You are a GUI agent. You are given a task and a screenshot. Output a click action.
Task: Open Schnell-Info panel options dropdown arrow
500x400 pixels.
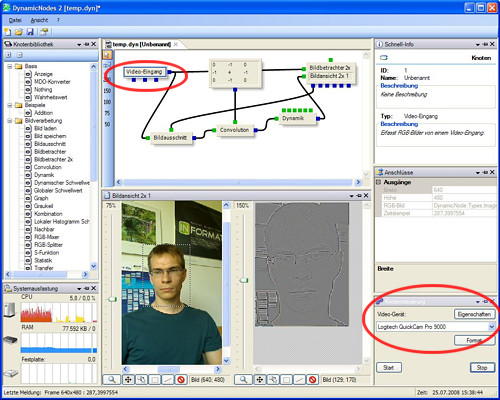[x=478, y=44]
